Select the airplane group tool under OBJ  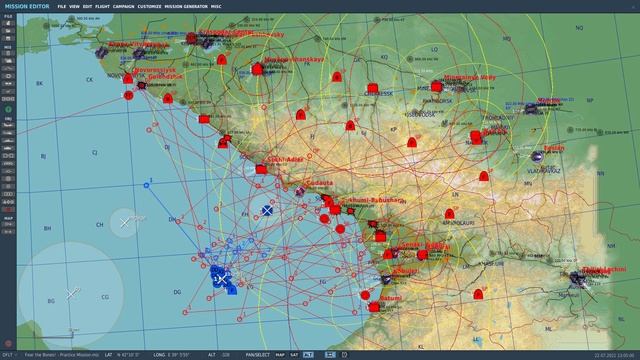[x=8, y=125]
